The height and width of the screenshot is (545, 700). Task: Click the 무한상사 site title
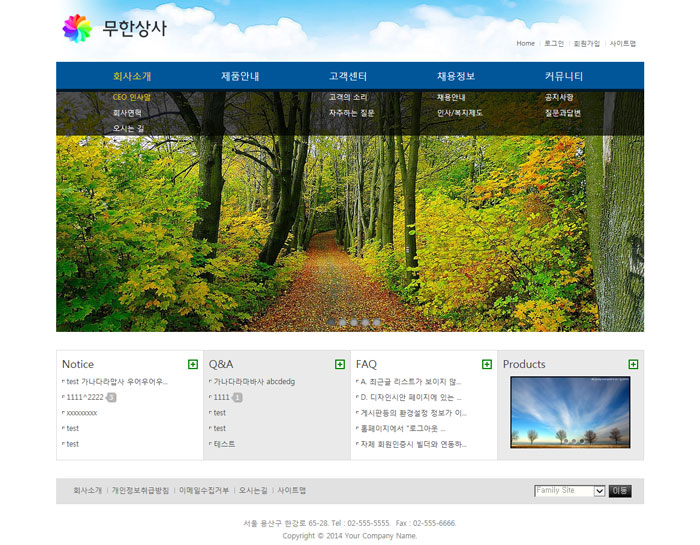coord(134,28)
